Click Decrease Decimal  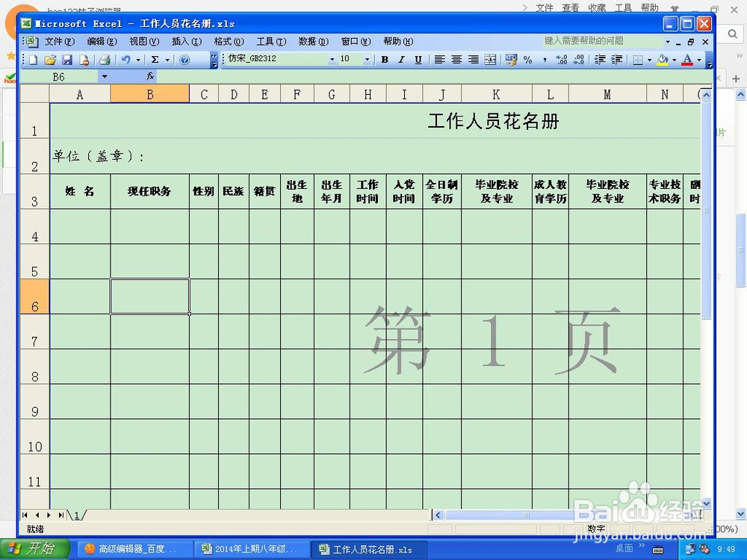pos(579,60)
